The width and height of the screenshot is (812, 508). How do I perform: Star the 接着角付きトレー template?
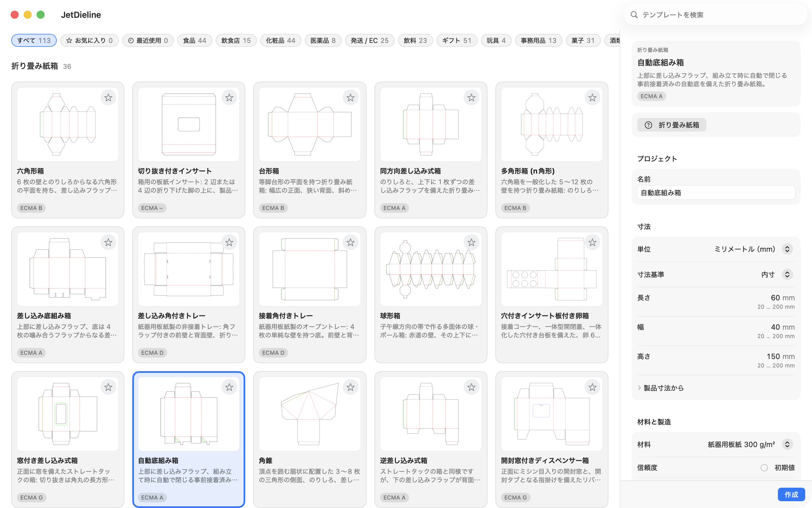[x=350, y=243]
